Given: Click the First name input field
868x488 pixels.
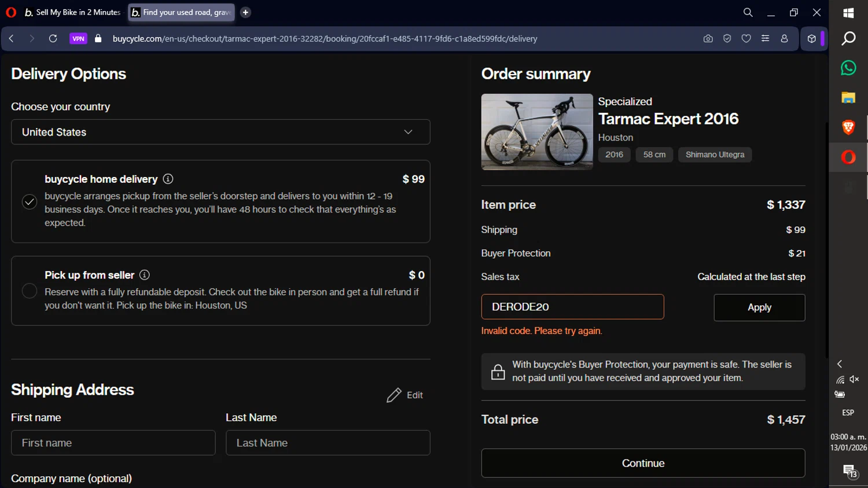Looking at the screenshot, I should (x=113, y=443).
